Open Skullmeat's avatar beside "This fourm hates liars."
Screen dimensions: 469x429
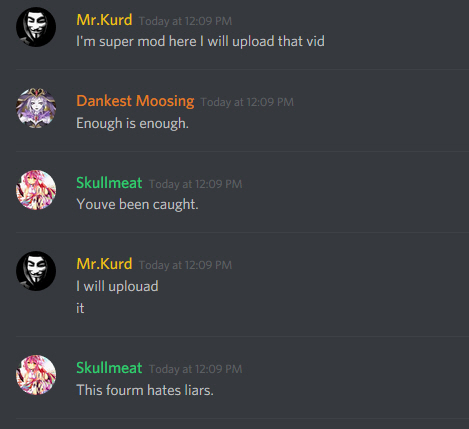[x=36, y=375]
